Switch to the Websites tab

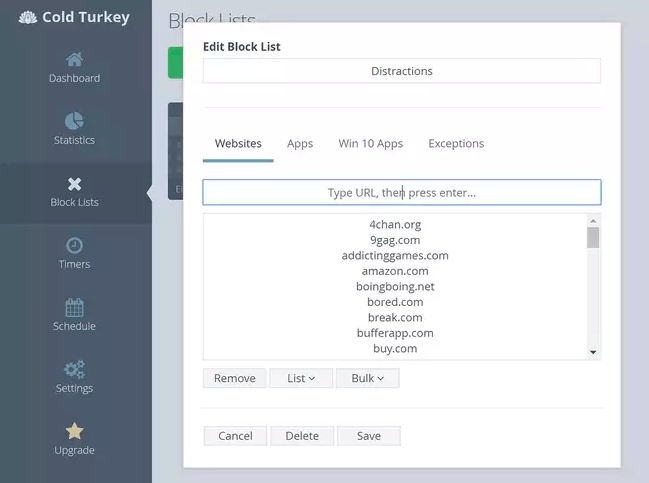(238, 144)
